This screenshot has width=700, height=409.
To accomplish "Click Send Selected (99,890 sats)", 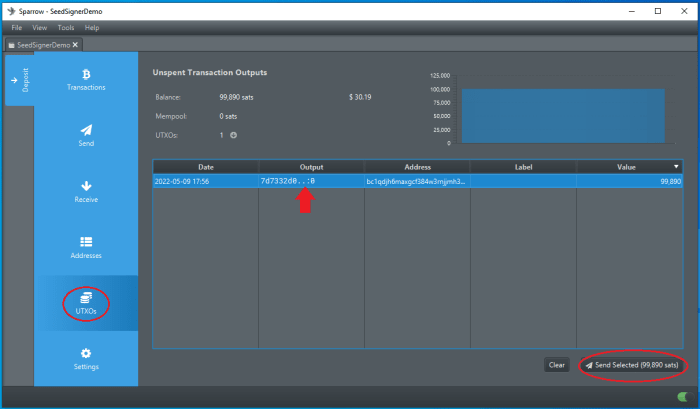I will click(x=632, y=365).
